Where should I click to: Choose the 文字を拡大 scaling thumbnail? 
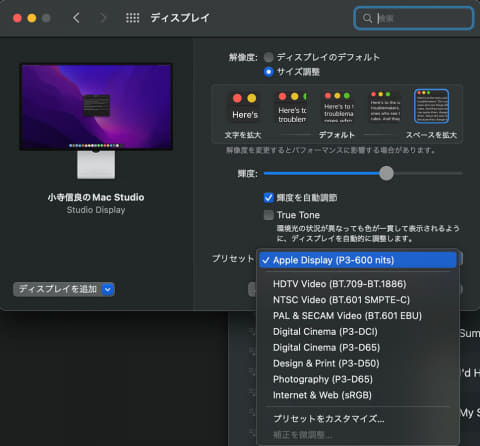[x=245, y=107]
